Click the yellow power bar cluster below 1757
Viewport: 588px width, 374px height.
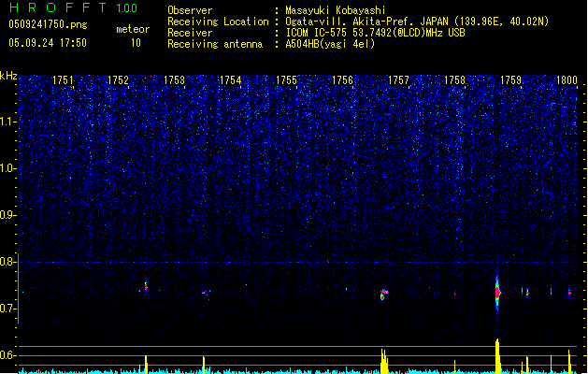tap(384, 361)
